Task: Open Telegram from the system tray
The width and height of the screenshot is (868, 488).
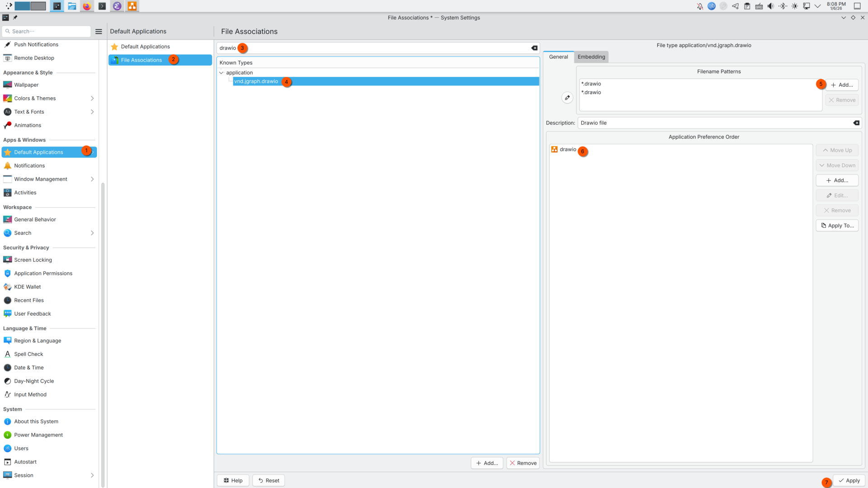Action: 736,6
